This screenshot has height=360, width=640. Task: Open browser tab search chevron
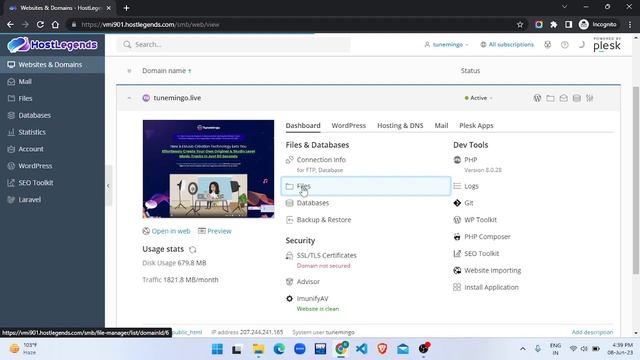(x=564, y=7)
